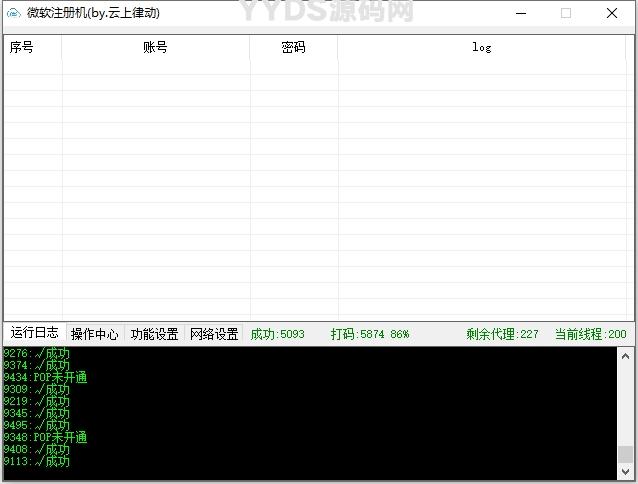638x484 pixels.
Task: Open the 网络设置 tab
Action: click(214, 334)
